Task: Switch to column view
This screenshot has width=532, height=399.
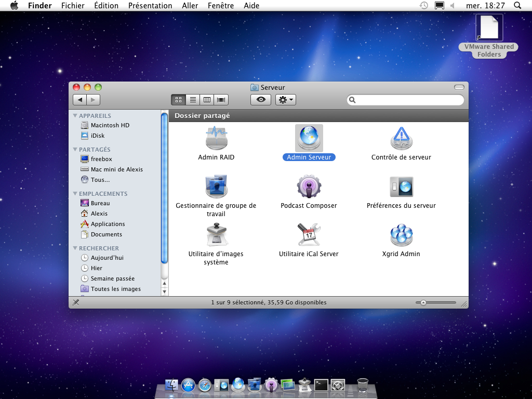Action: tap(207, 100)
